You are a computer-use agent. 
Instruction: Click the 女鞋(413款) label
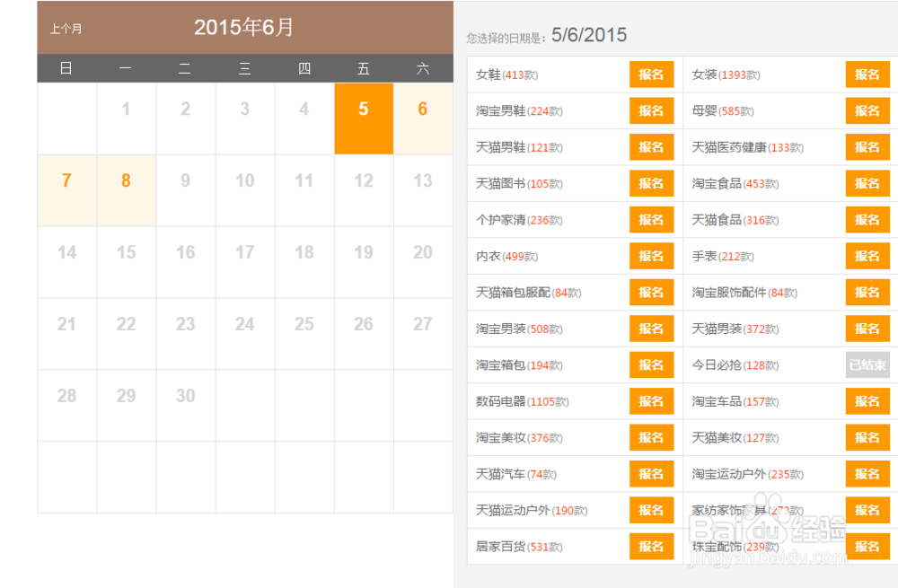click(x=506, y=75)
